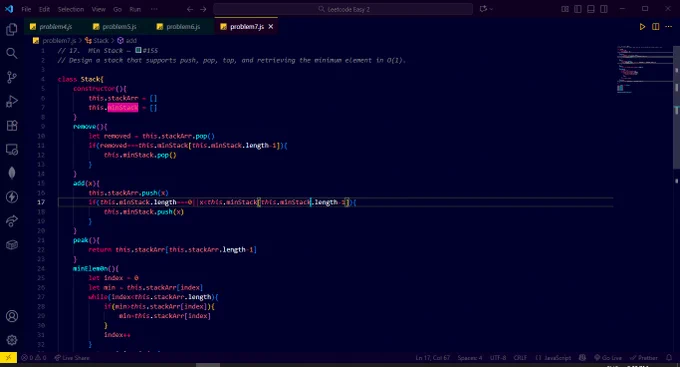Go forward with the right arrow

[x=203, y=9]
